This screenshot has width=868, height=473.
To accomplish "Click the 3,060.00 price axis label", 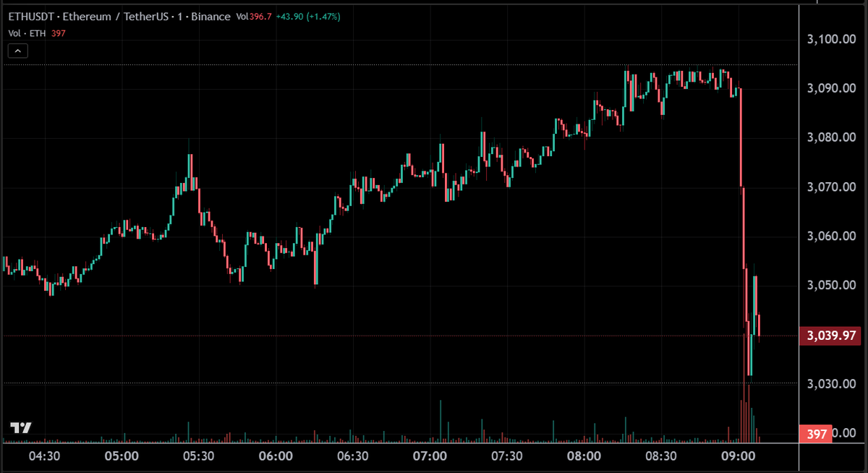I will click(x=832, y=236).
